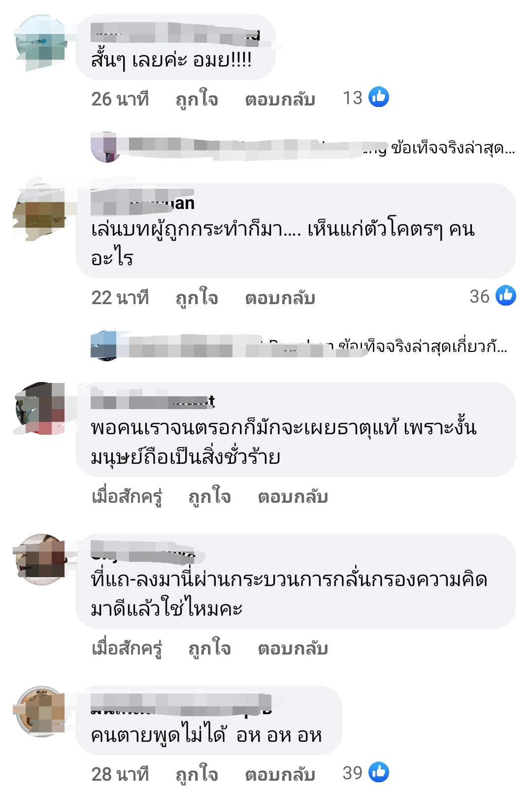Expand the reply under the 26 นาที comment
Viewport: 532px width, 797px height.
click(x=303, y=147)
